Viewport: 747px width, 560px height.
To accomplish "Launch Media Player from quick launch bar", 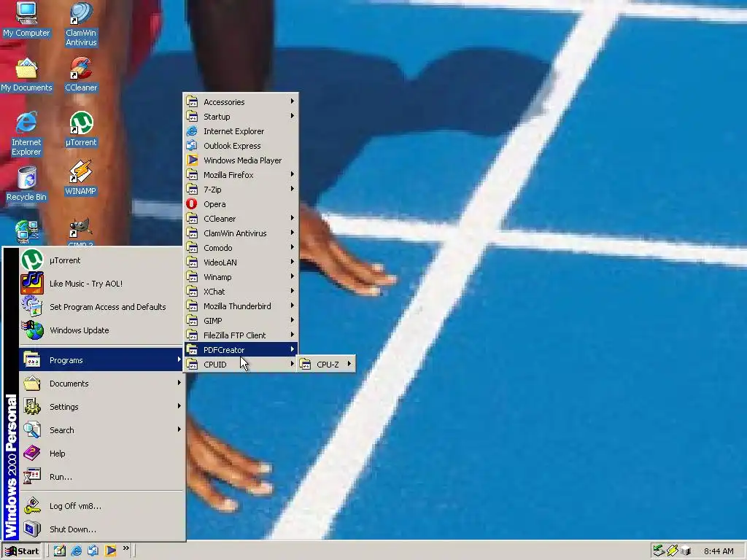I will coord(111,551).
